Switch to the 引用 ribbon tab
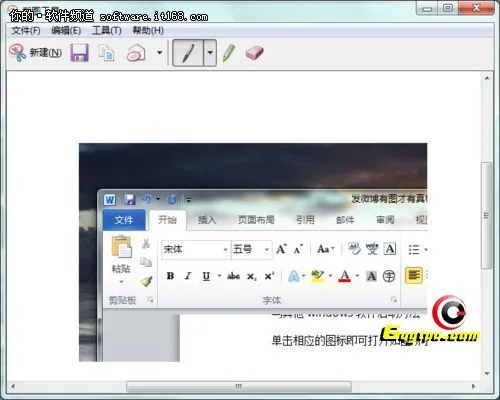This screenshot has width=500, height=400. (305, 220)
